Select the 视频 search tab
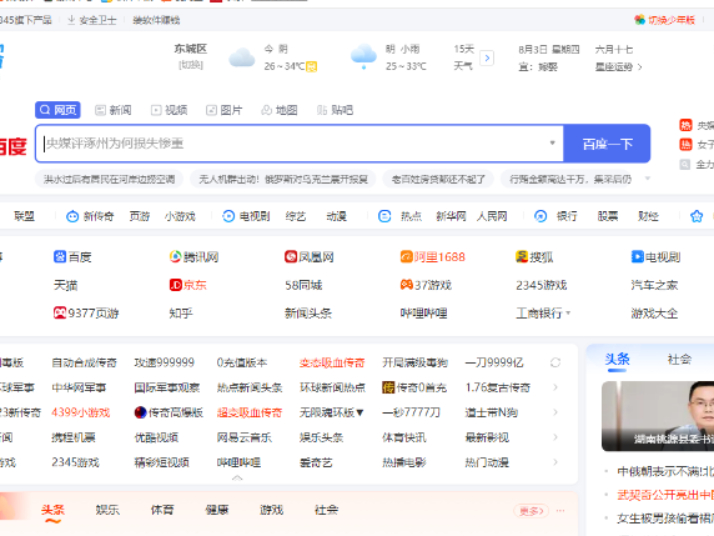The height and width of the screenshot is (536, 714). point(169,110)
